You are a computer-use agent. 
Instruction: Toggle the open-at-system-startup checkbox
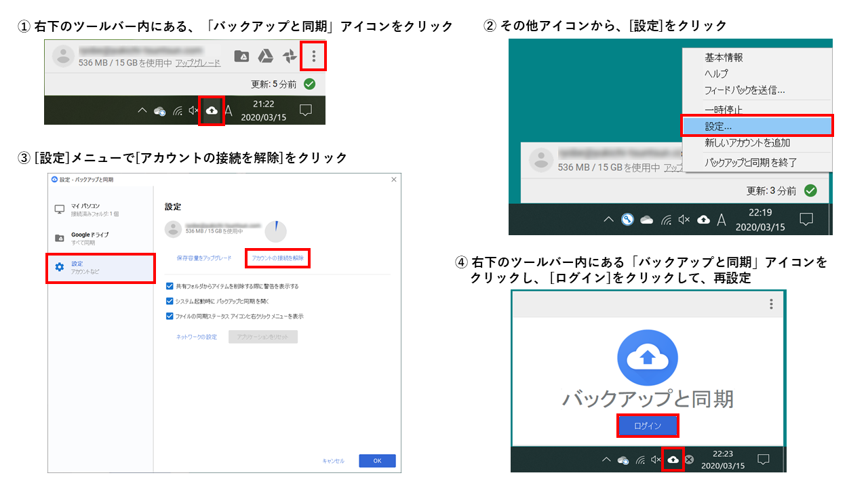170,301
